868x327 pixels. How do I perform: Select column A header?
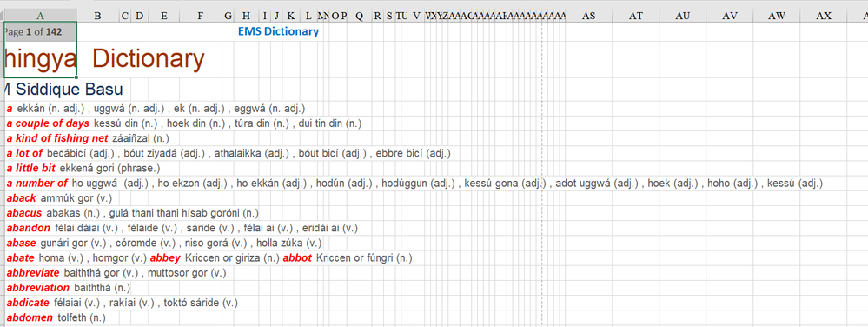41,16
